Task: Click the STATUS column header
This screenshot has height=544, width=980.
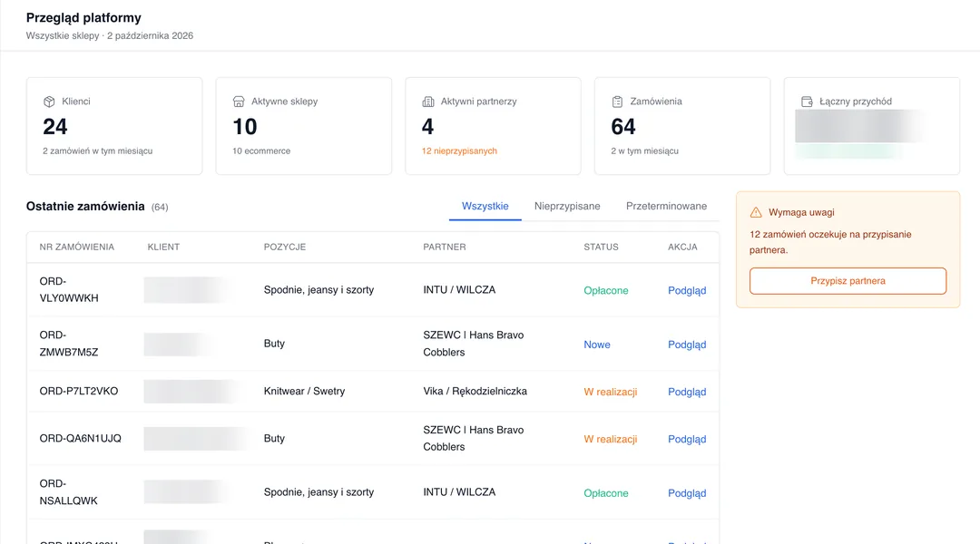Action: [602, 247]
